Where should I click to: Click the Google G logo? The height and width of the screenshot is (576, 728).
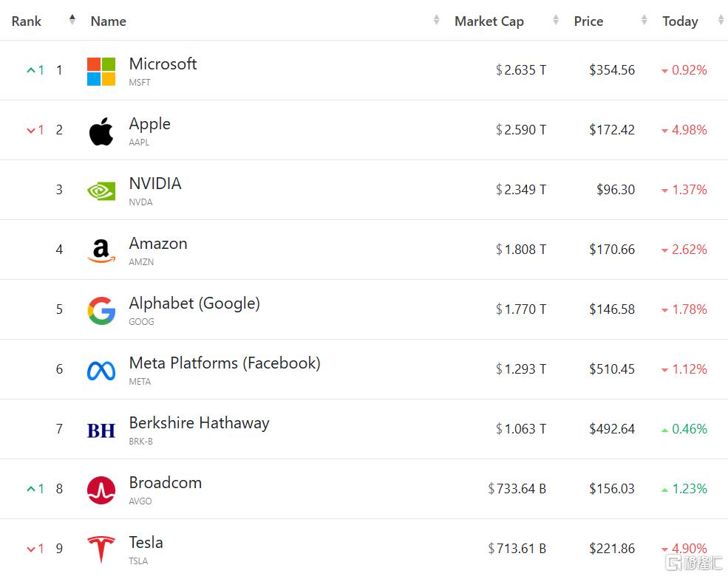pyautogui.click(x=101, y=310)
